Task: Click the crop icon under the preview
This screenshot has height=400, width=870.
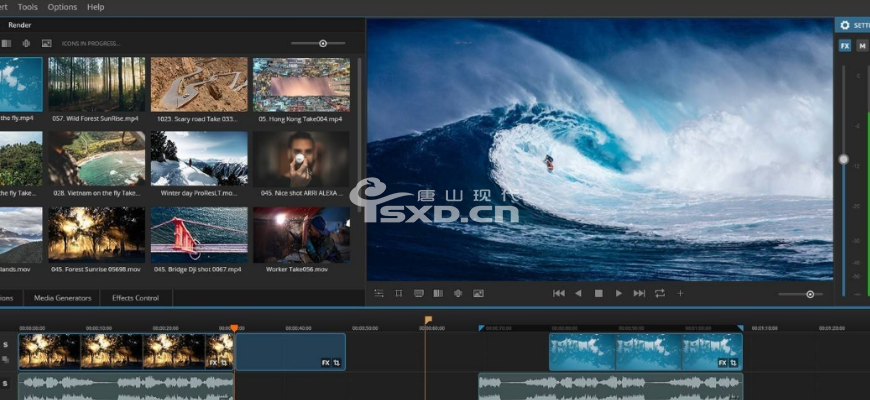Action: pyautogui.click(x=398, y=293)
